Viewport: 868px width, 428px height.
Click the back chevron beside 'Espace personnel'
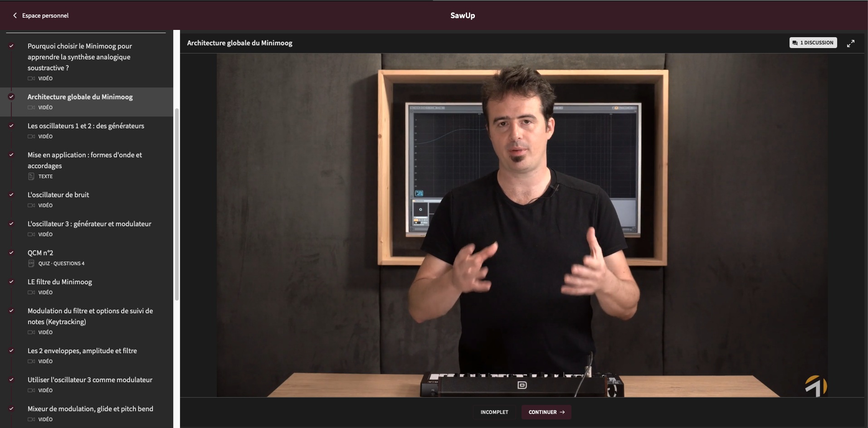[x=15, y=15]
